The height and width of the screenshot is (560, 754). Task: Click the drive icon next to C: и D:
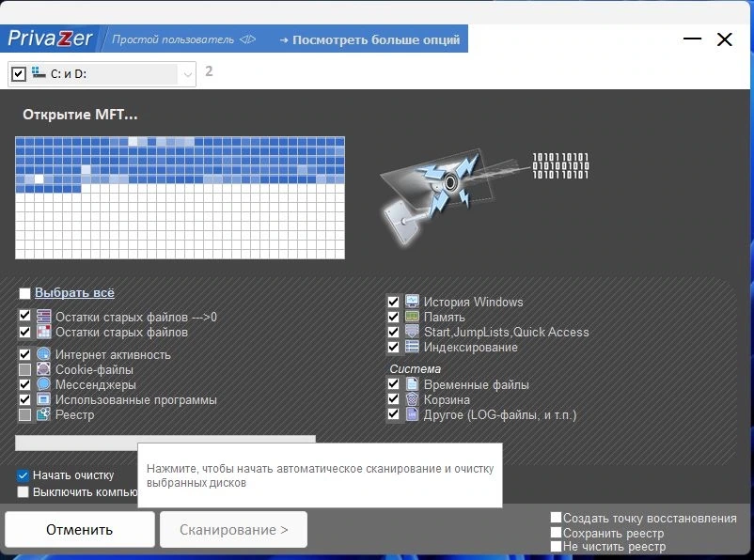click(39, 73)
